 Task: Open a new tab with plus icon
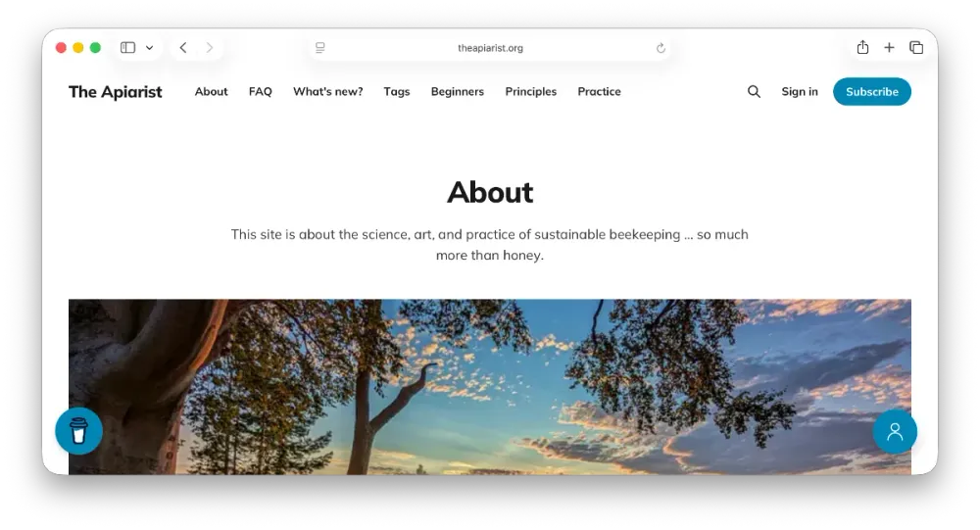(889, 47)
